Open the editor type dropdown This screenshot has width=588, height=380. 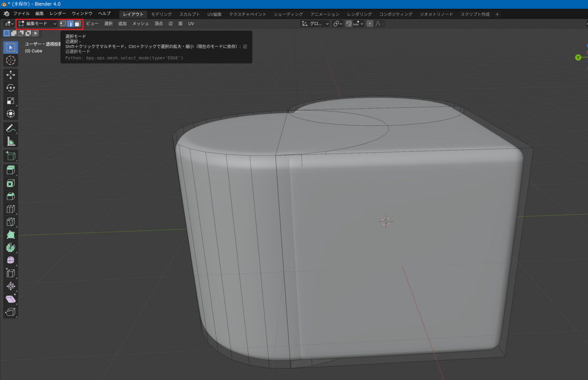[x=9, y=24]
